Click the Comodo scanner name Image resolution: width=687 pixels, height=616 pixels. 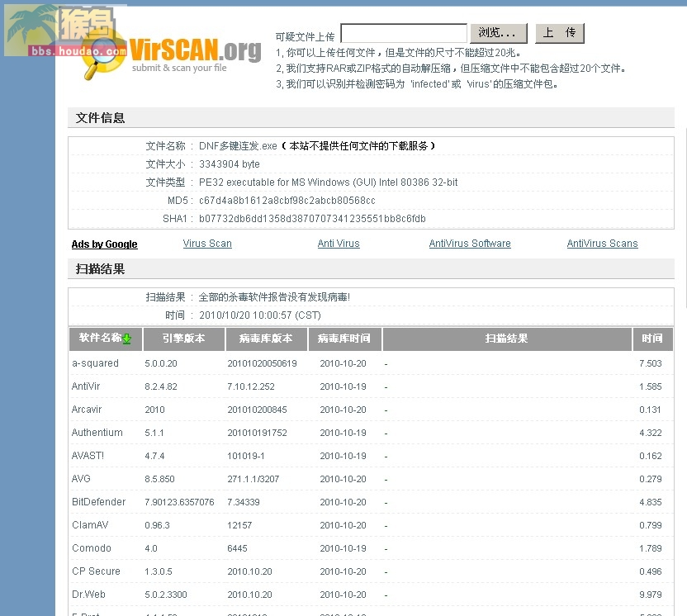[x=92, y=548]
